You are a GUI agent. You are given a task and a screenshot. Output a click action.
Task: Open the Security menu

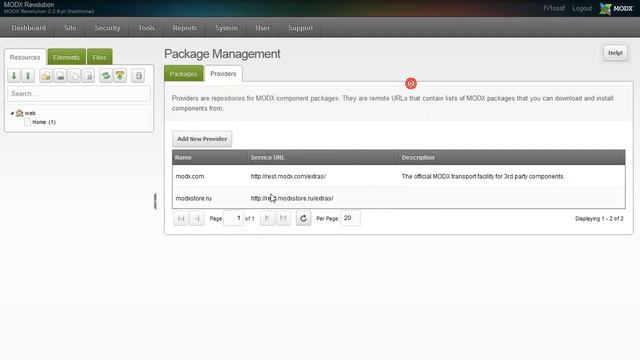[x=107, y=28]
